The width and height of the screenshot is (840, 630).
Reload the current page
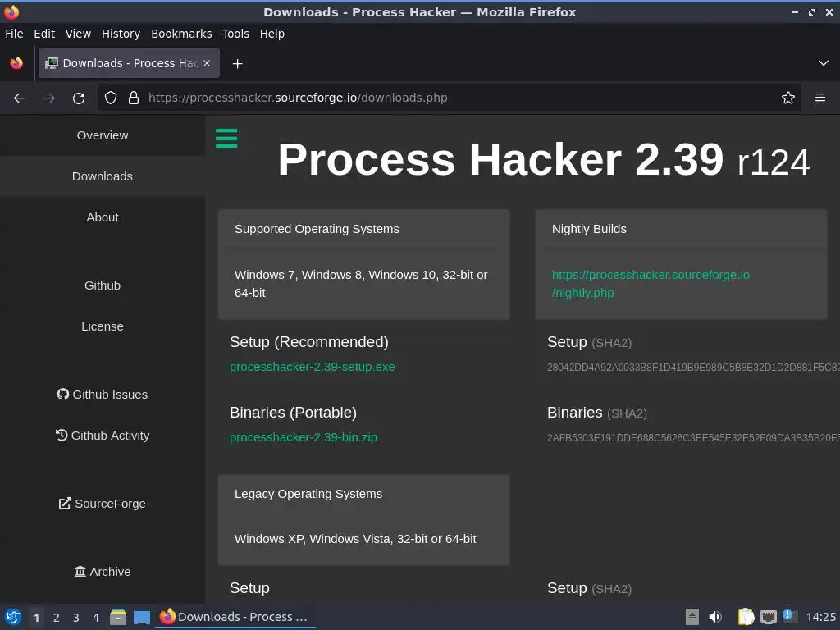point(79,98)
